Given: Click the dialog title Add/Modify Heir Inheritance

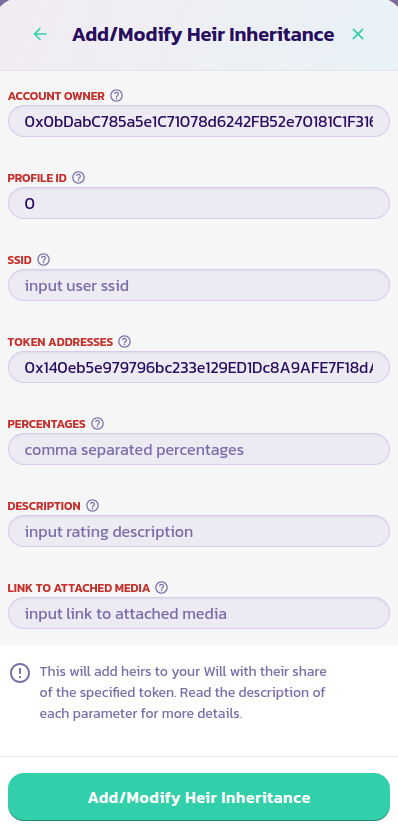Looking at the screenshot, I should click(203, 35).
